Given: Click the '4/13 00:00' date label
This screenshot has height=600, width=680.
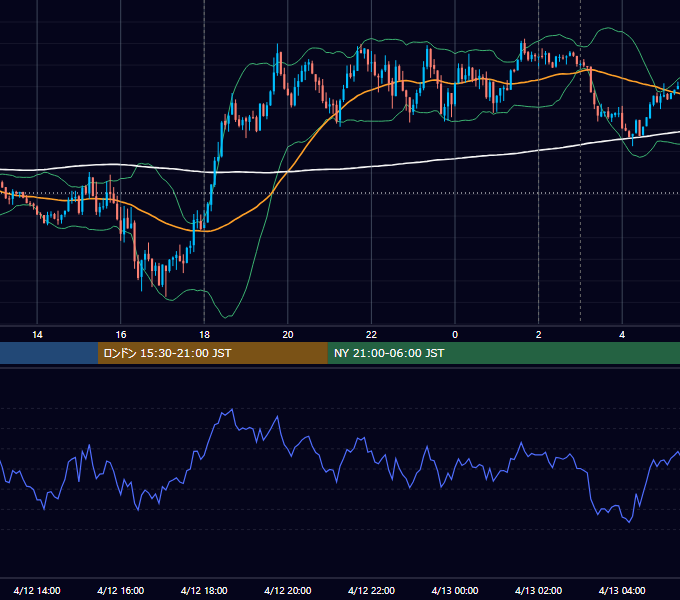Looking at the screenshot, I should pos(455,590).
